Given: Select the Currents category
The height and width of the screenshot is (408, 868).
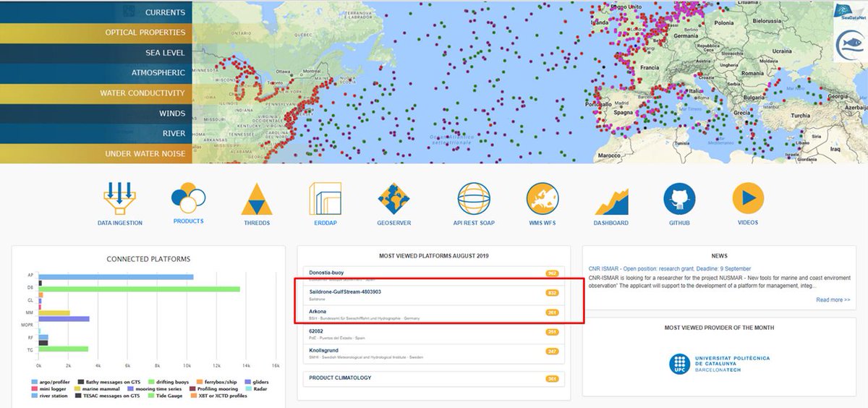Looking at the screenshot, I should click(x=95, y=12).
